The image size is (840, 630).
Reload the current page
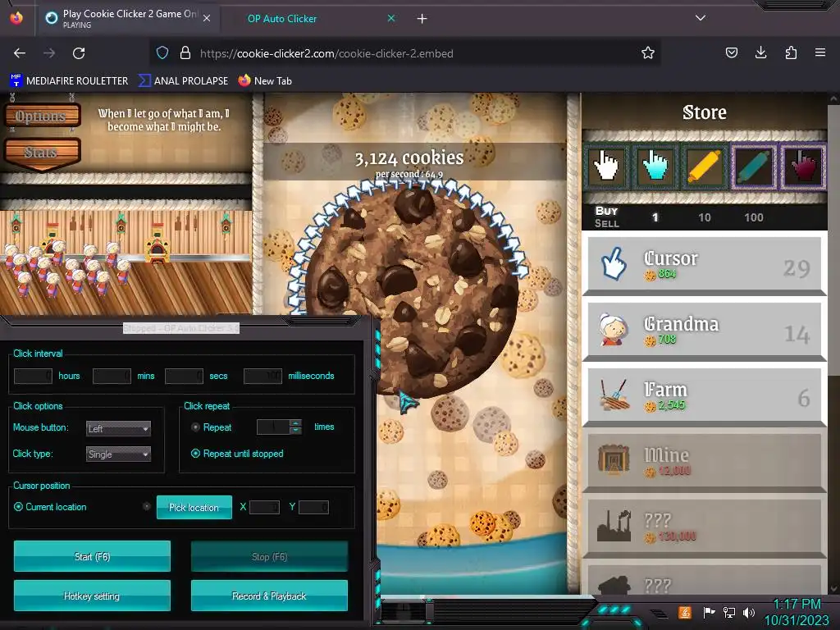[79, 53]
